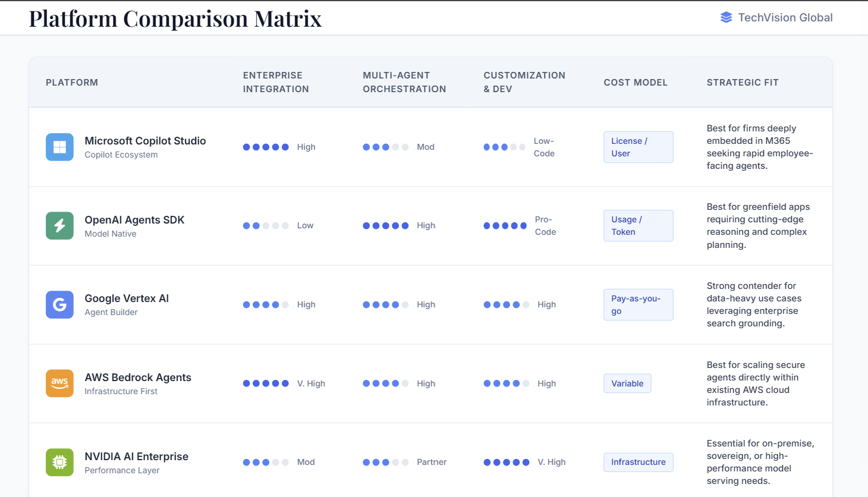Screen dimensions: 868x497
Task: Open the Microsoft Copilot Studio platform name
Action: pos(145,141)
